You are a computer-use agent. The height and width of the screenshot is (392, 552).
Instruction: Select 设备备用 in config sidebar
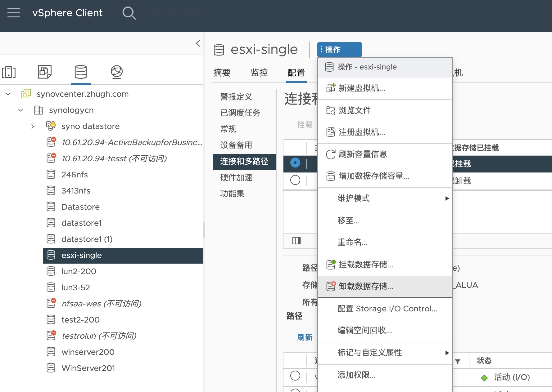click(x=236, y=145)
